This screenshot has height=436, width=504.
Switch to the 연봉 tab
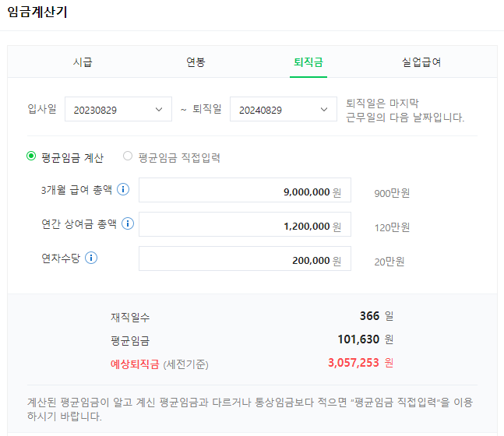point(196,62)
